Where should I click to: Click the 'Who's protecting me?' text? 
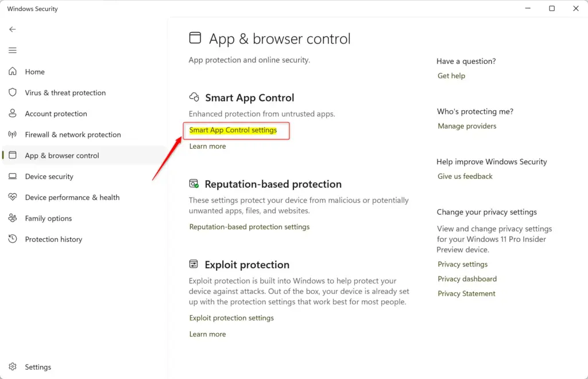475,111
